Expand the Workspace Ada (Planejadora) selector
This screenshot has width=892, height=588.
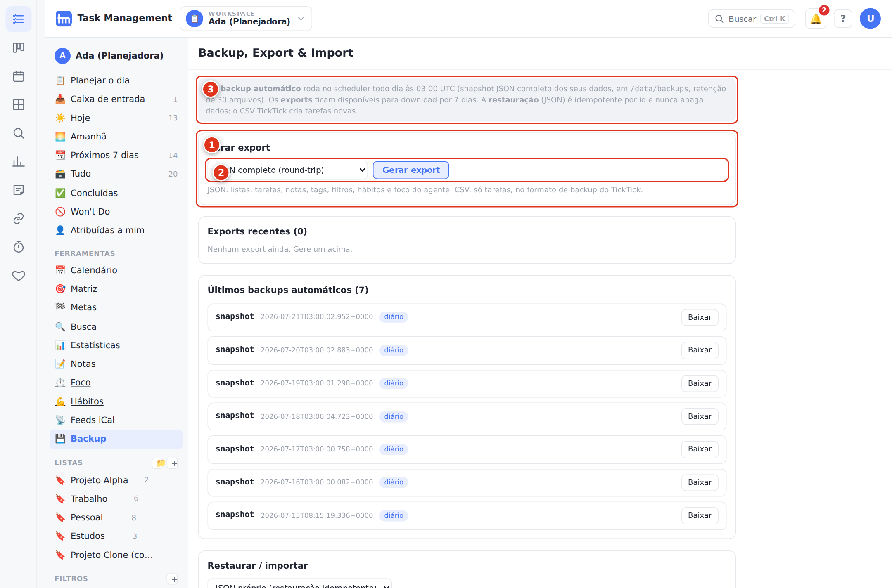click(246, 19)
